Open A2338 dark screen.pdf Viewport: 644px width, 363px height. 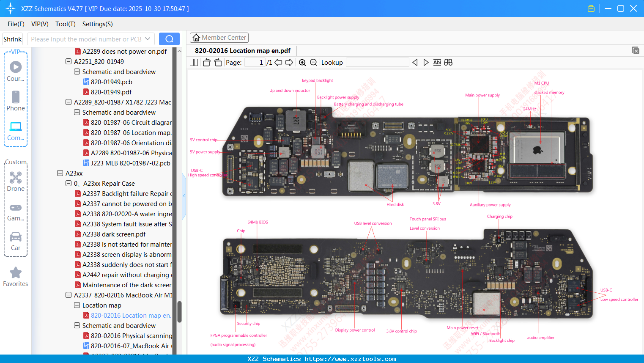[110, 234]
